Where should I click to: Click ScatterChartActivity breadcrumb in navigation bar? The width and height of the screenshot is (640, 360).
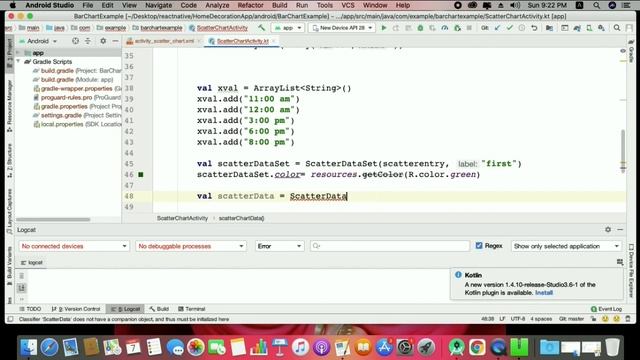point(218,28)
